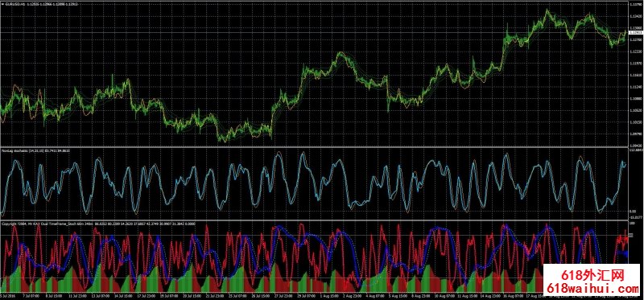Click the 21 Jul 23:00 time marker
The width and height of the screenshot is (644, 300).
click(x=215, y=295)
